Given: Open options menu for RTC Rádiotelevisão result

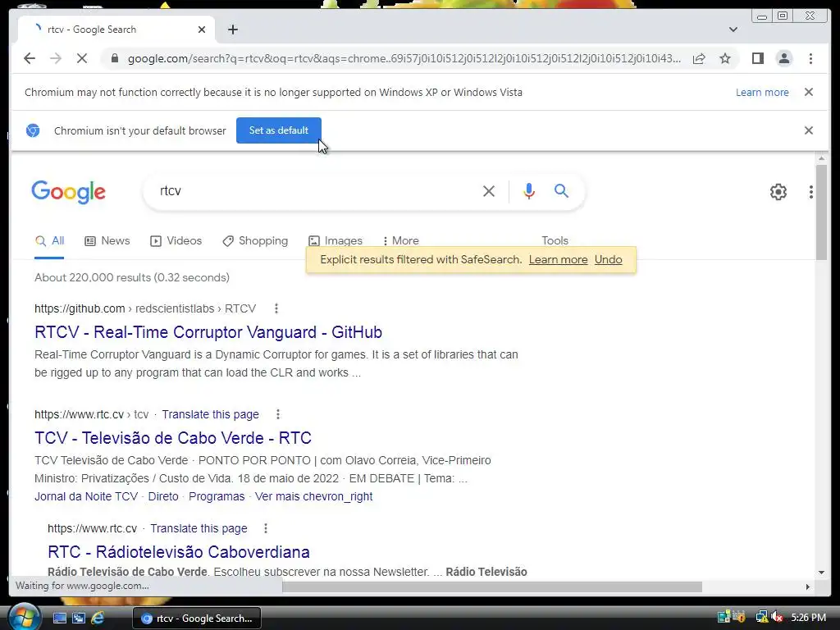Looking at the screenshot, I should tap(266, 529).
